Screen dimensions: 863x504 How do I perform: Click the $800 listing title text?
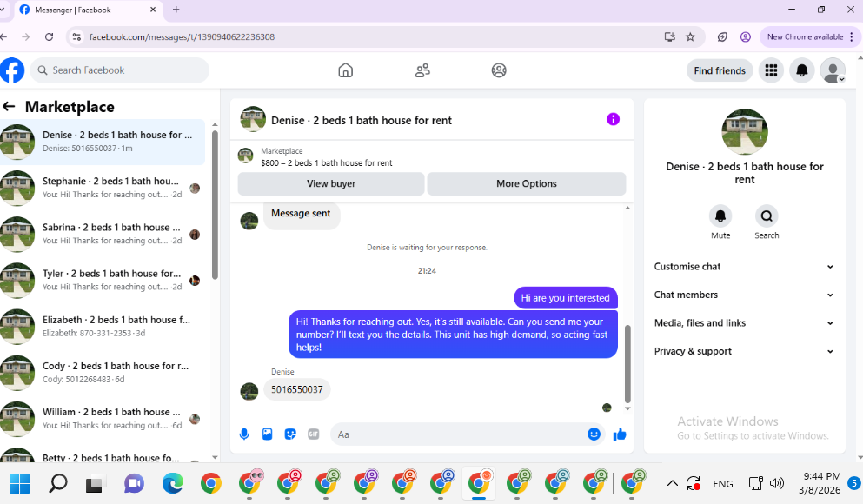point(327,162)
